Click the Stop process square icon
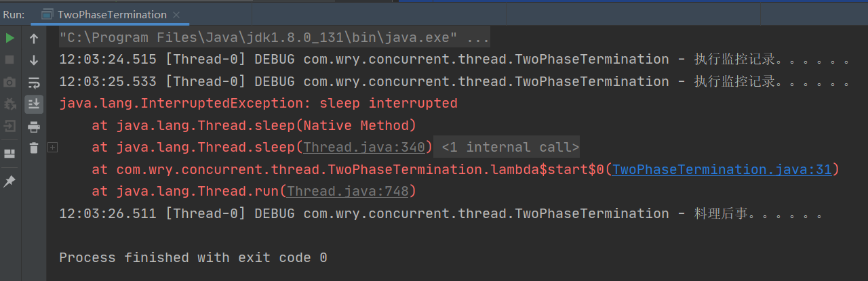 (9, 60)
